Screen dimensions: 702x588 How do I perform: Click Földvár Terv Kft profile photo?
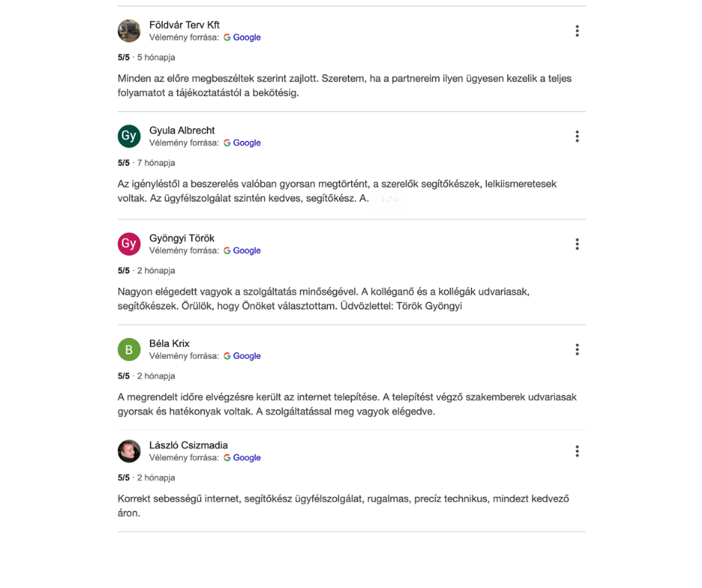point(129,31)
